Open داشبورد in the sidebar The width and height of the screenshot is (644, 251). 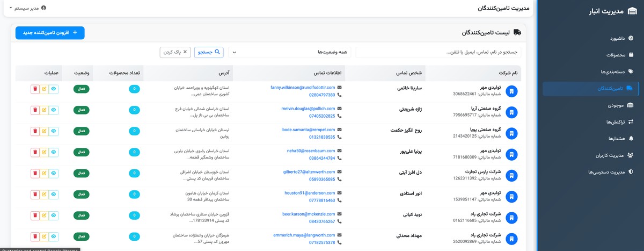[x=622, y=39]
